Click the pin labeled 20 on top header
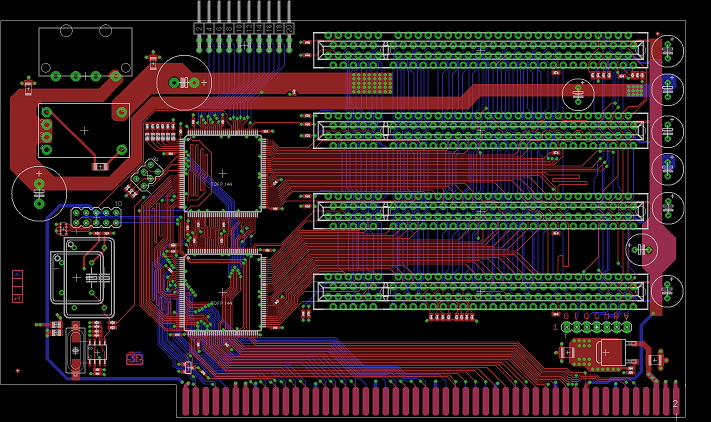 [289, 28]
